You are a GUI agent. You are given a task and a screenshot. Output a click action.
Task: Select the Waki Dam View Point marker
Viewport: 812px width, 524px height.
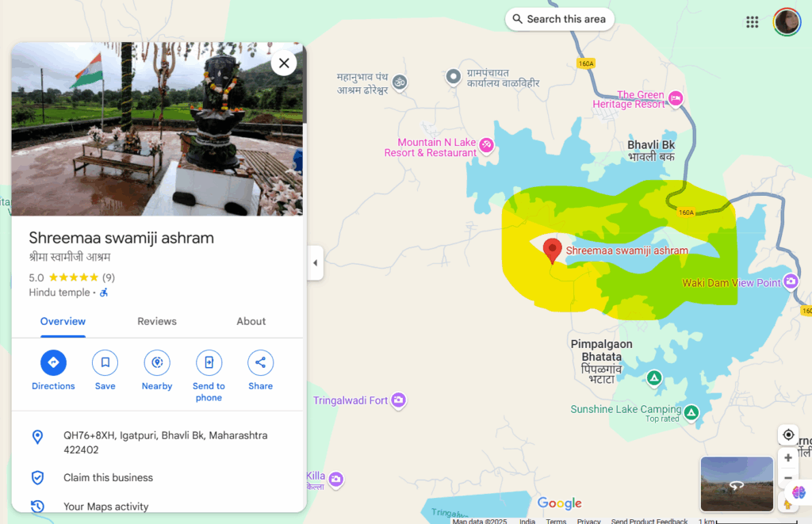[791, 281]
